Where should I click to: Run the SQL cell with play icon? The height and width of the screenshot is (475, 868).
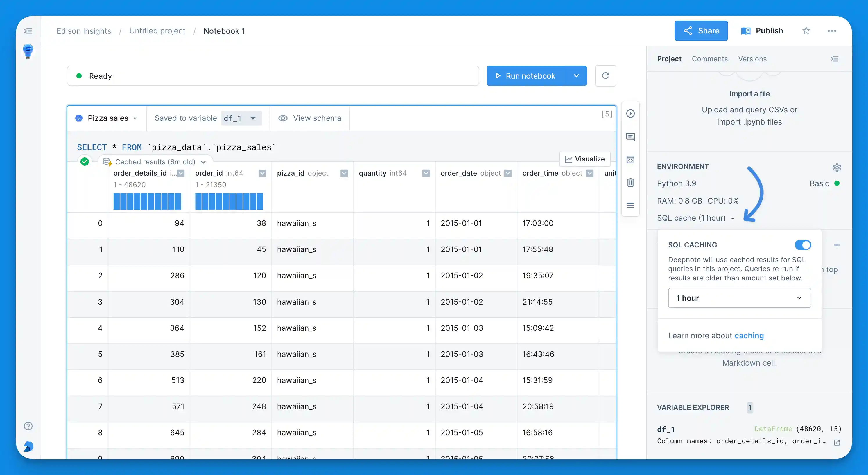630,114
